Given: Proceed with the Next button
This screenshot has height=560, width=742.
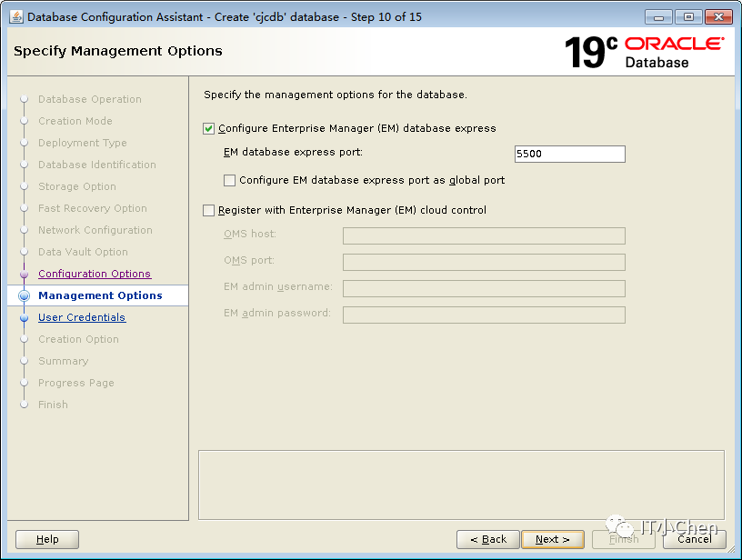Looking at the screenshot, I should (x=553, y=539).
